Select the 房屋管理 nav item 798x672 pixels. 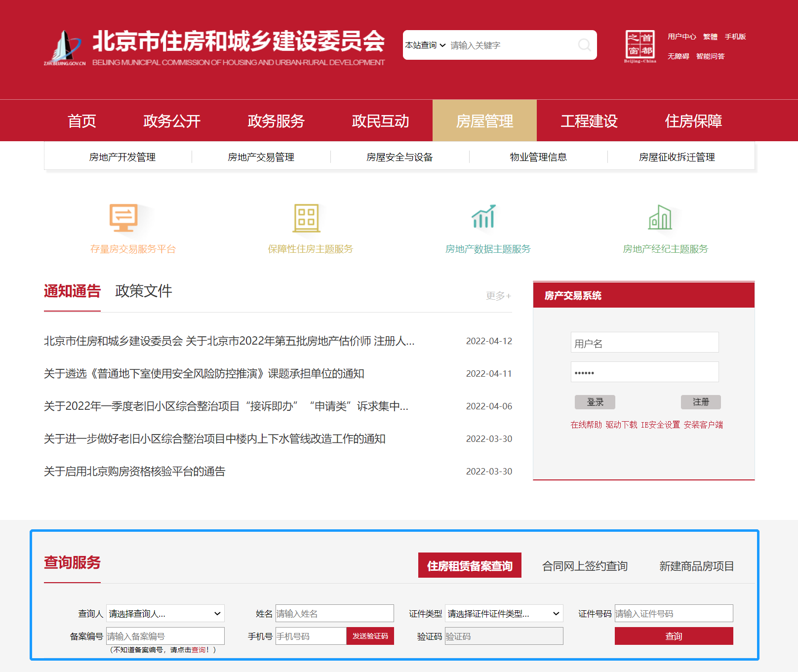pos(484,121)
